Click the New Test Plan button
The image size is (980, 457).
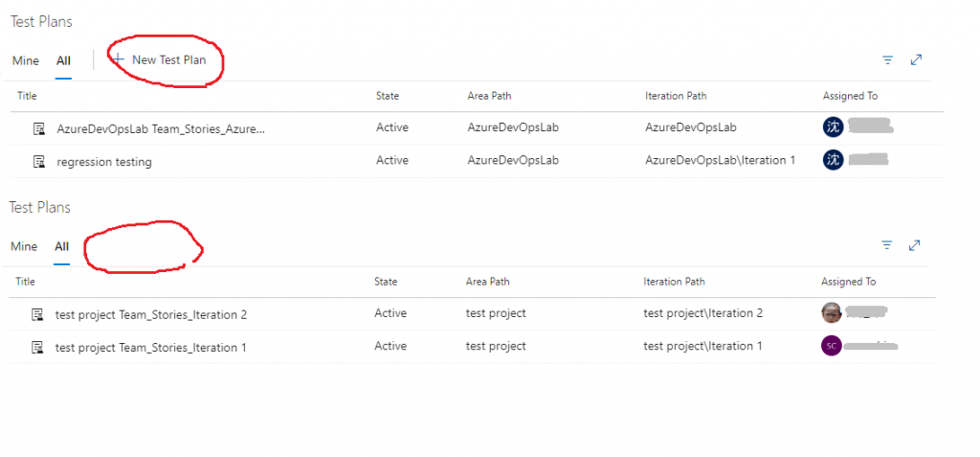pyautogui.click(x=160, y=59)
